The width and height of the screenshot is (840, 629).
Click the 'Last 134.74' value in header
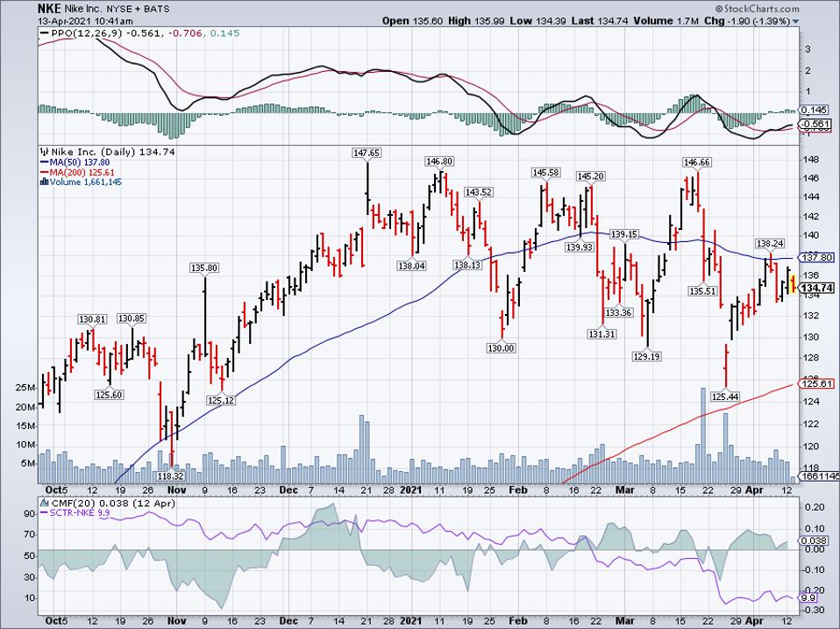click(x=600, y=21)
